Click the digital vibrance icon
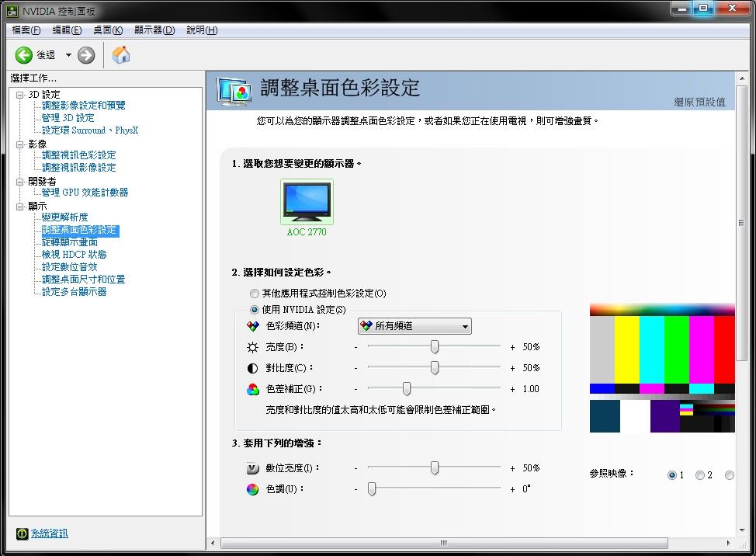Viewport: 756px width, 556px height. tap(252, 468)
